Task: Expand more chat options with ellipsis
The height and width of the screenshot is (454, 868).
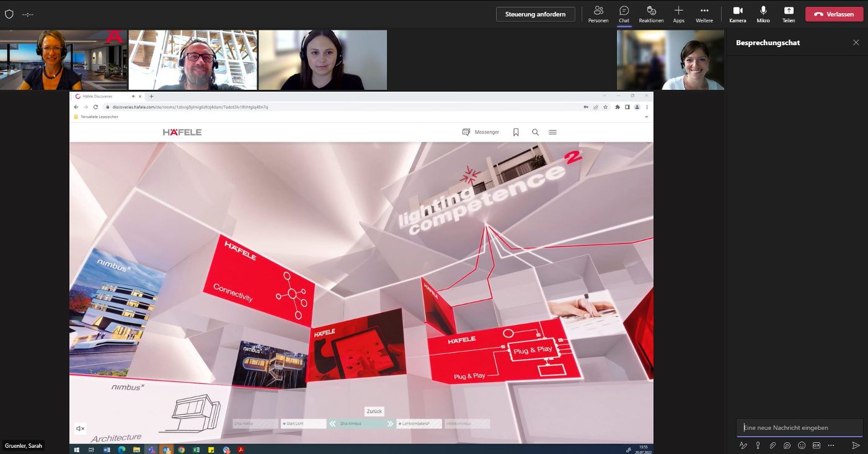Action: click(831, 445)
